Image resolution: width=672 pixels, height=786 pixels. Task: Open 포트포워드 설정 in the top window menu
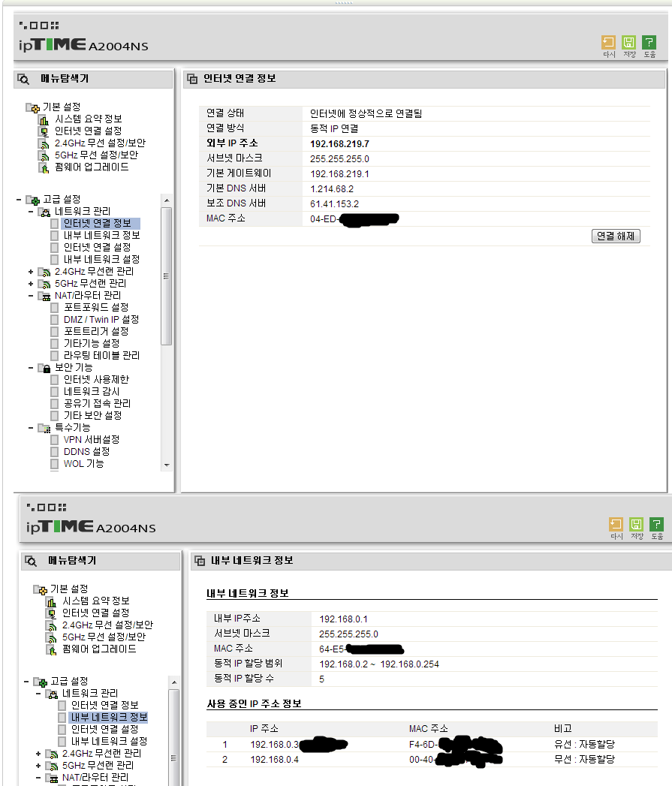tap(96, 307)
